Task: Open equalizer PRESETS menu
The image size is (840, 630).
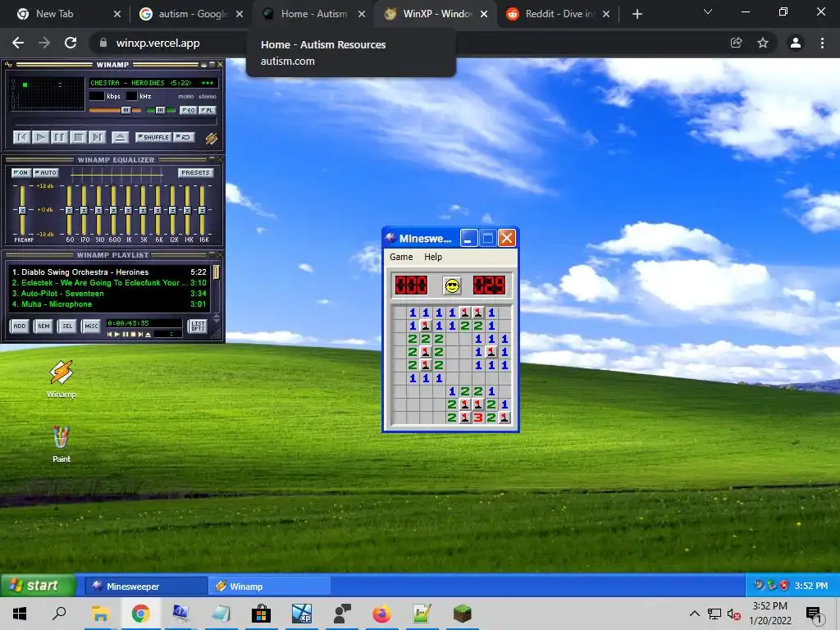Action: (195, 172)
